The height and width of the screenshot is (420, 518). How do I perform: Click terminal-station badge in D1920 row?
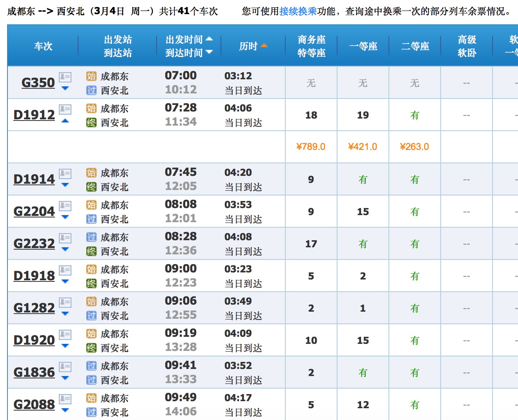coord(91,348)
